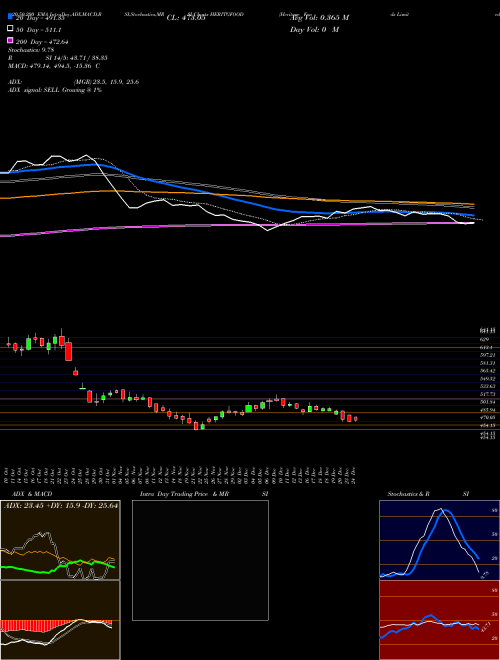The image size is (500, 660).
Task: Click the last candlestick on the price chart
Action: click(x=356, y=419)
